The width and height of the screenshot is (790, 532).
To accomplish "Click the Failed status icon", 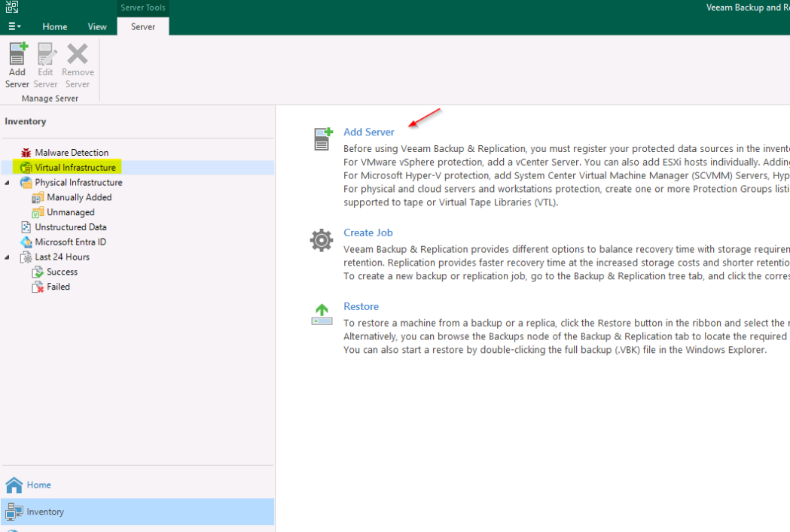I will pyautogui.click(x=38, y=287).
